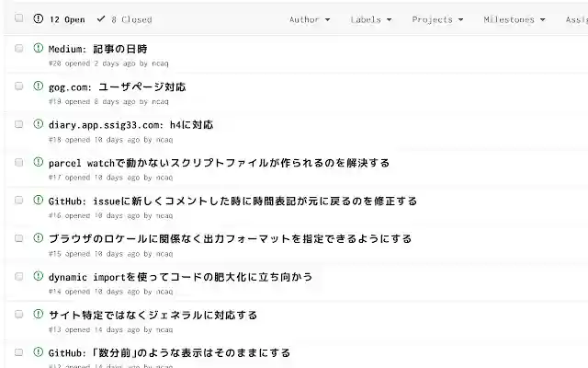Click the open status icon of サイト特定 issue
Screen dimensions: 588x368
39,314
